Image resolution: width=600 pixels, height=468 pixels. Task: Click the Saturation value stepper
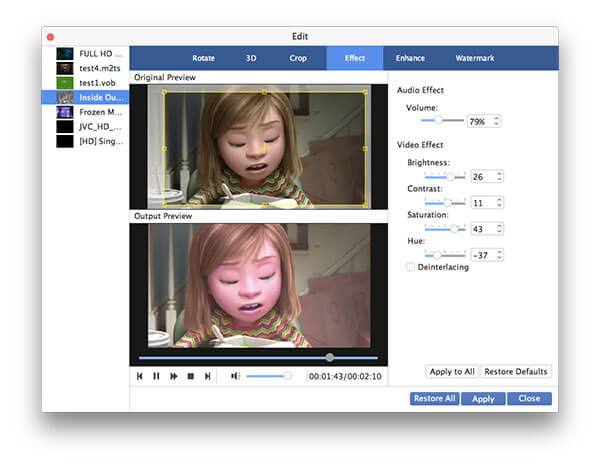pyautogui.click(x=499, y=228)
